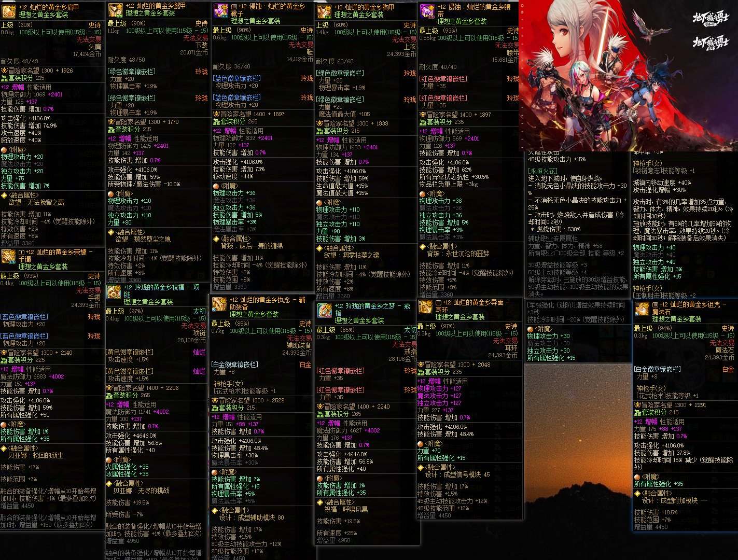
Task: Click the slot label "下装"
Action: pyautogui.click(x=201, y=45)
